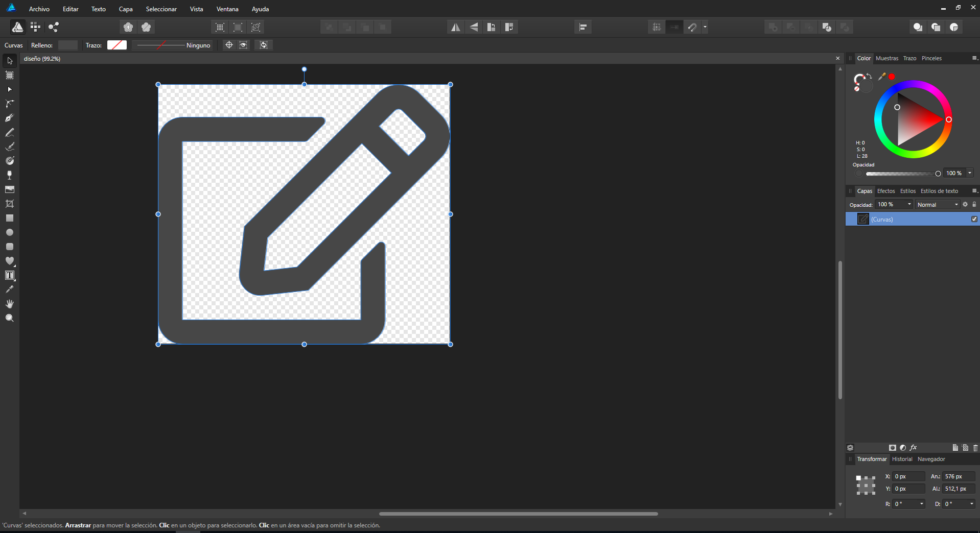The image size is (980, 533).
Task: Delete the layer using the trash icon
Action: pos(974,447)
